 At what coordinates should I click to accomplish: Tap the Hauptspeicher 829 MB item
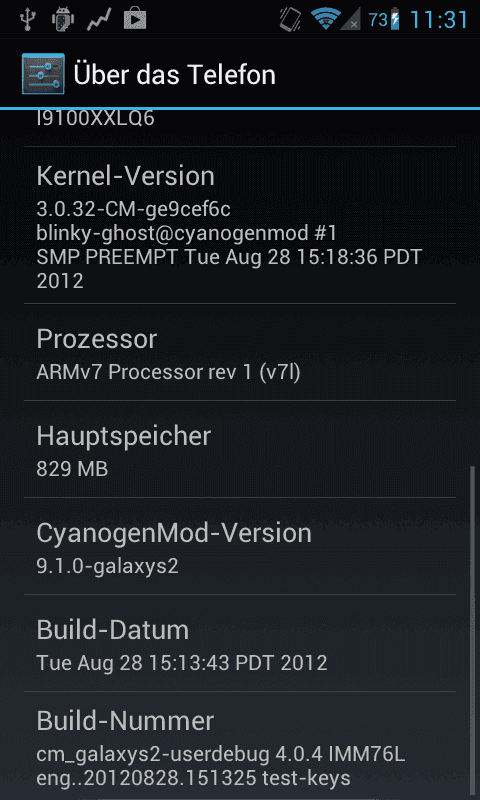pos(240,449)
